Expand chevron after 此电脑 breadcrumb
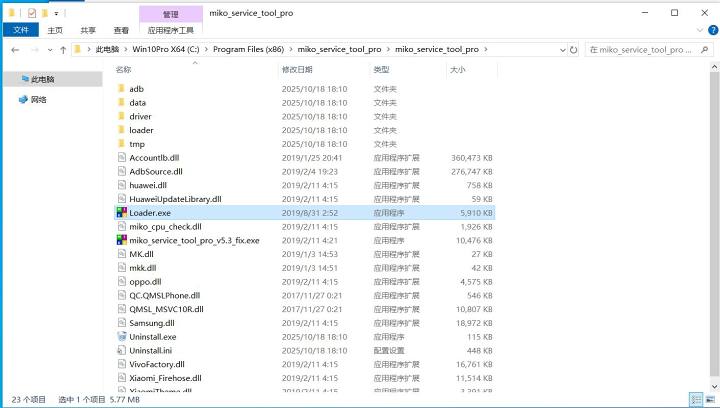The height and width of the screenshot is (408, 720). pos(125,49)
